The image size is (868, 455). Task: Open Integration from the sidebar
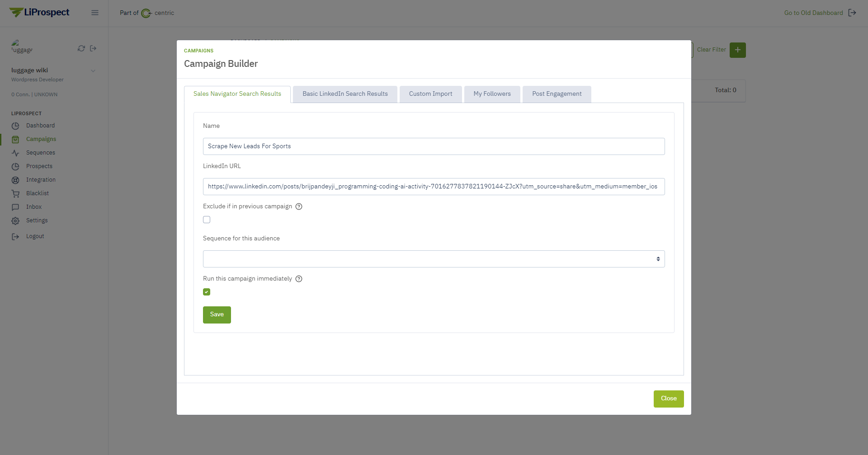point(41,180)
